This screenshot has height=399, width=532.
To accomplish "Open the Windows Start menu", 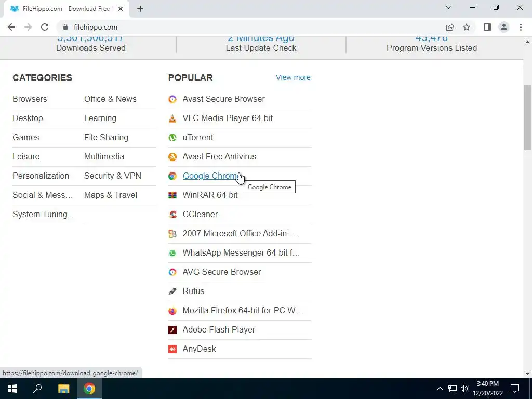I will 12,389.
